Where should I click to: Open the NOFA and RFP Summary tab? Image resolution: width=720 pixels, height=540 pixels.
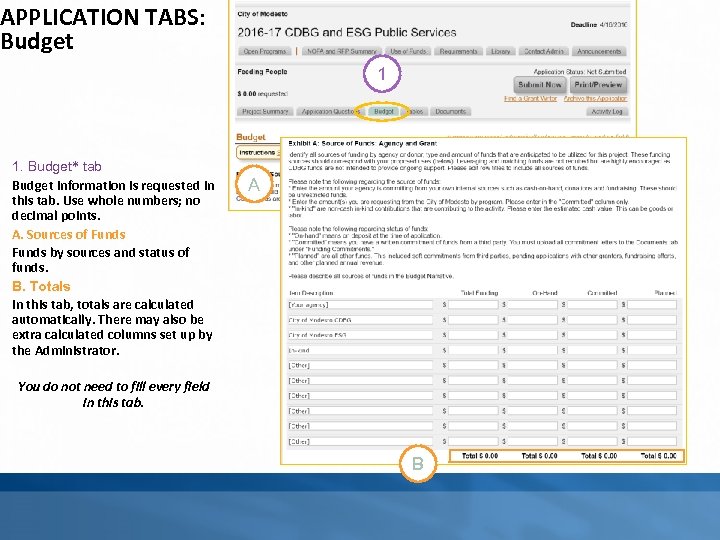[x=342, y=51]
